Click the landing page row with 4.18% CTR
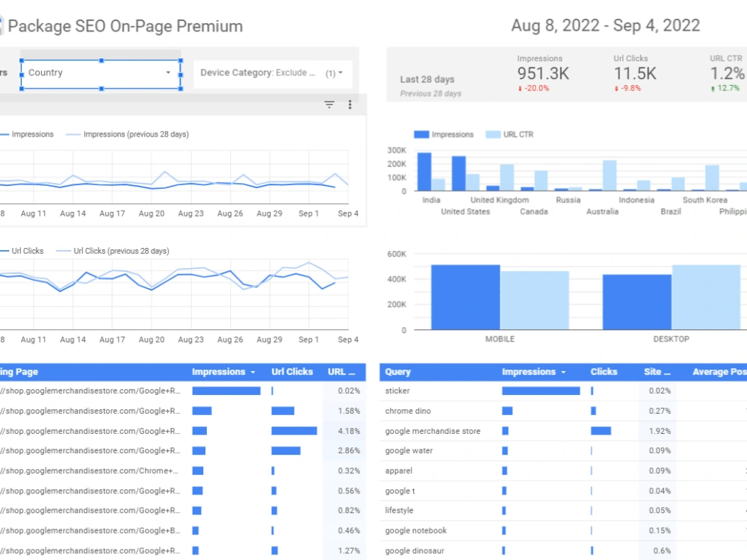This screenshot has width=747, height=560. pyautogui.click(x=182, y=431)
